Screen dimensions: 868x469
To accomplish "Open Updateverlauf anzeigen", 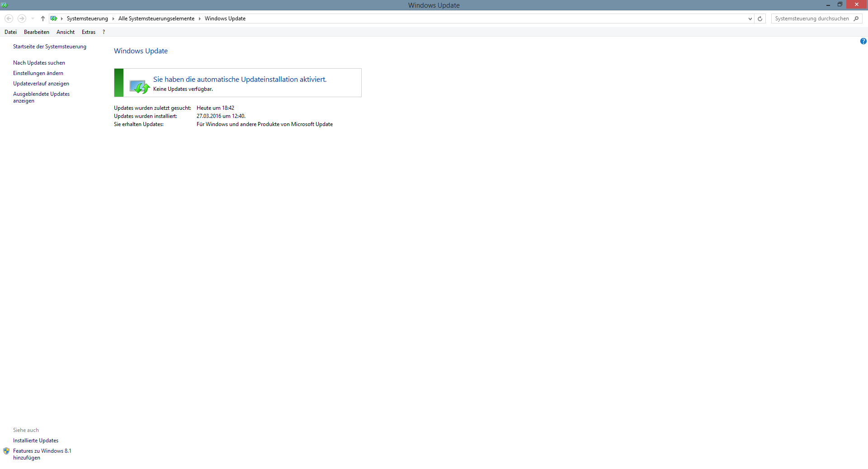I will tap(41, 84).
